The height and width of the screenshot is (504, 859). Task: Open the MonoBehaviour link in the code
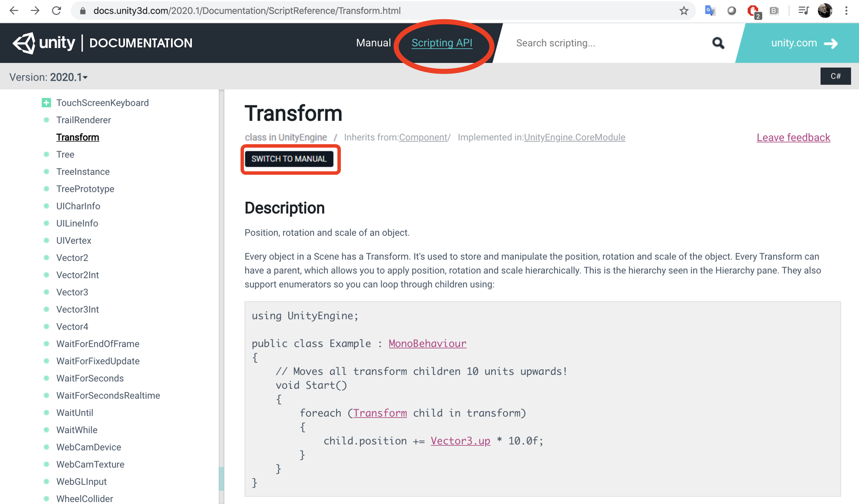click(427, 343)
